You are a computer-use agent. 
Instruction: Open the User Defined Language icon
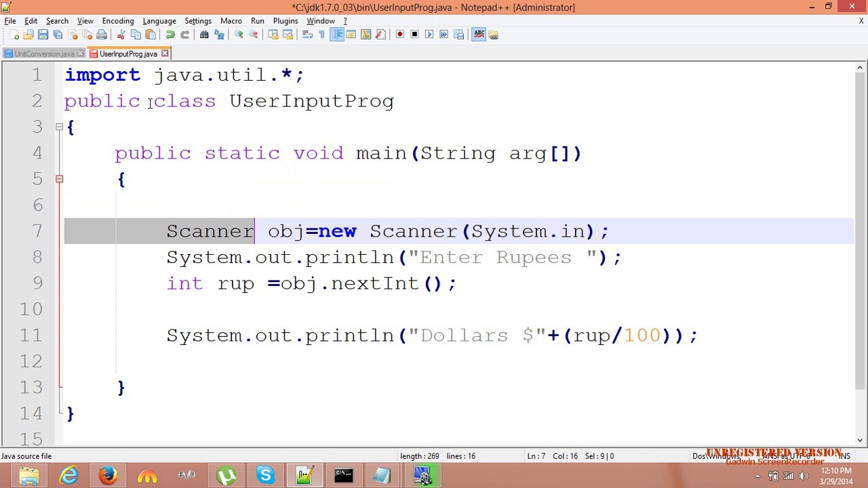[x=351, y=35]
